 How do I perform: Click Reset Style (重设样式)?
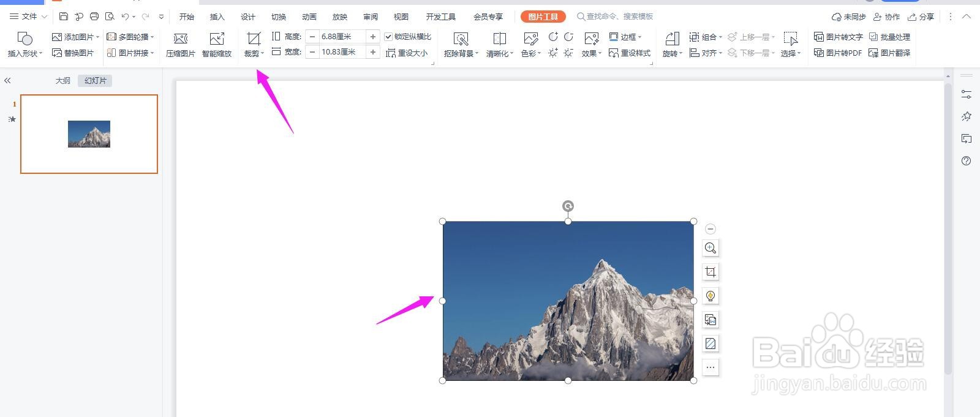tap(630, 53)
